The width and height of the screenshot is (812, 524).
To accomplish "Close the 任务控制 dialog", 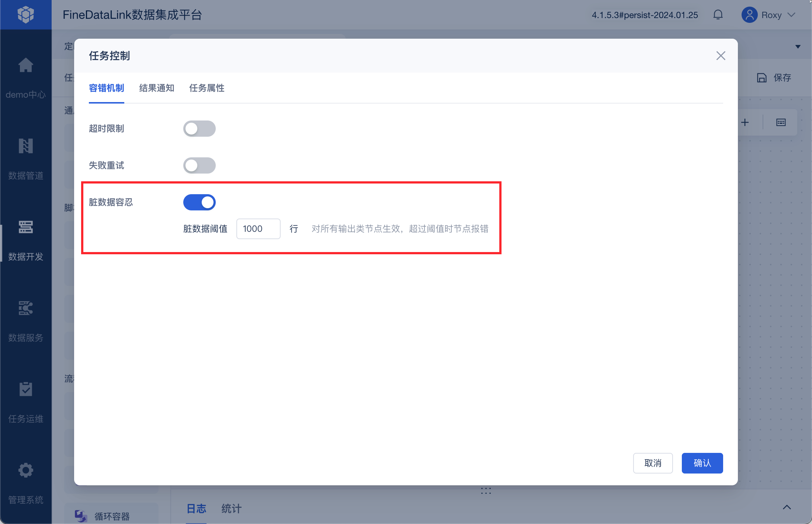I will (x=721, y=56).
